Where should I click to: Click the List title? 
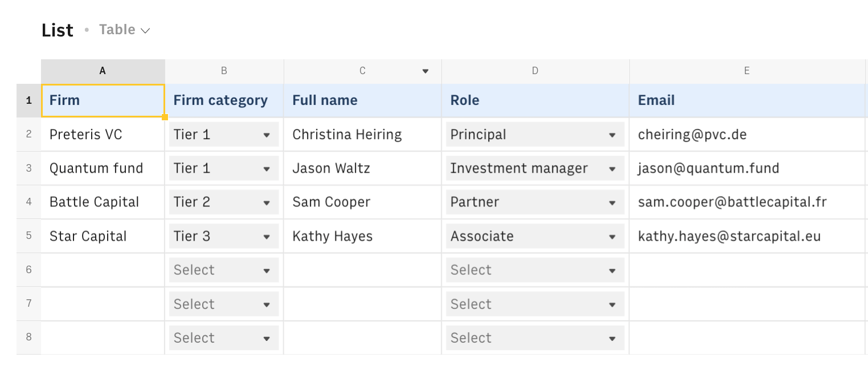[x=58, y=30]
